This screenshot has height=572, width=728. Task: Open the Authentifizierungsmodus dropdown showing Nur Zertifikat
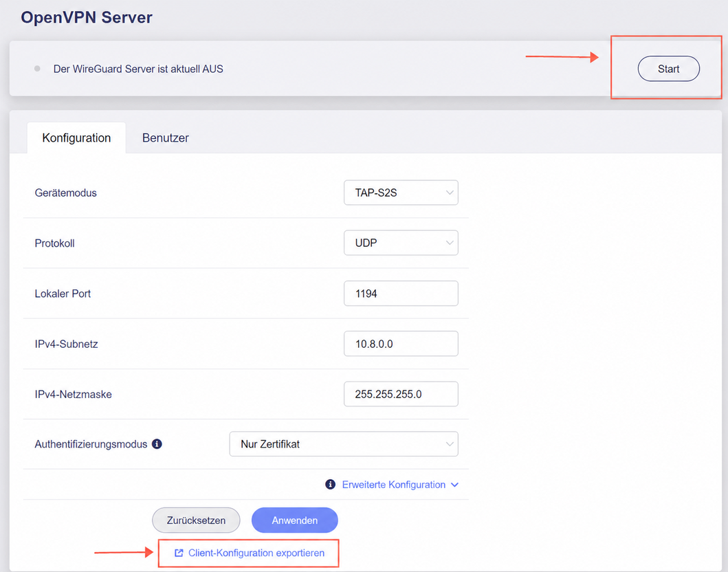pos(344,444)
